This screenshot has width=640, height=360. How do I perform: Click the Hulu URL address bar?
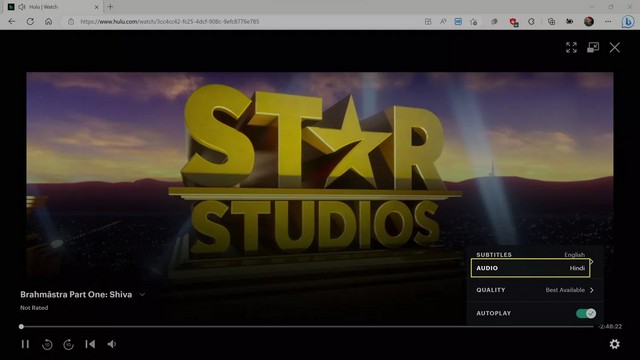click(169, 21)
